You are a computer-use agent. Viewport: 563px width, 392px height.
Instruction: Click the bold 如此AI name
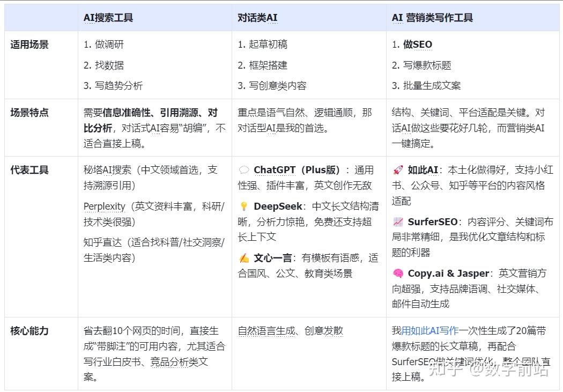point(423,170)
